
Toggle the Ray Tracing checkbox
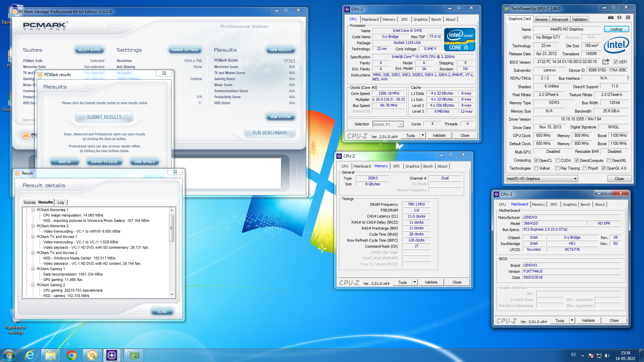pos(557,168)
